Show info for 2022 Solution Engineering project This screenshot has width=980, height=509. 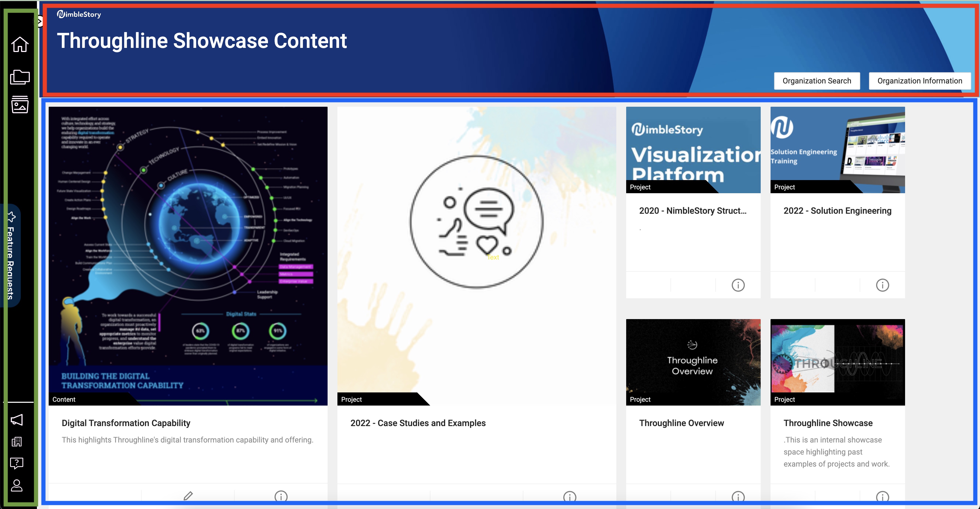pyautogui.click(x=882, y=285)
